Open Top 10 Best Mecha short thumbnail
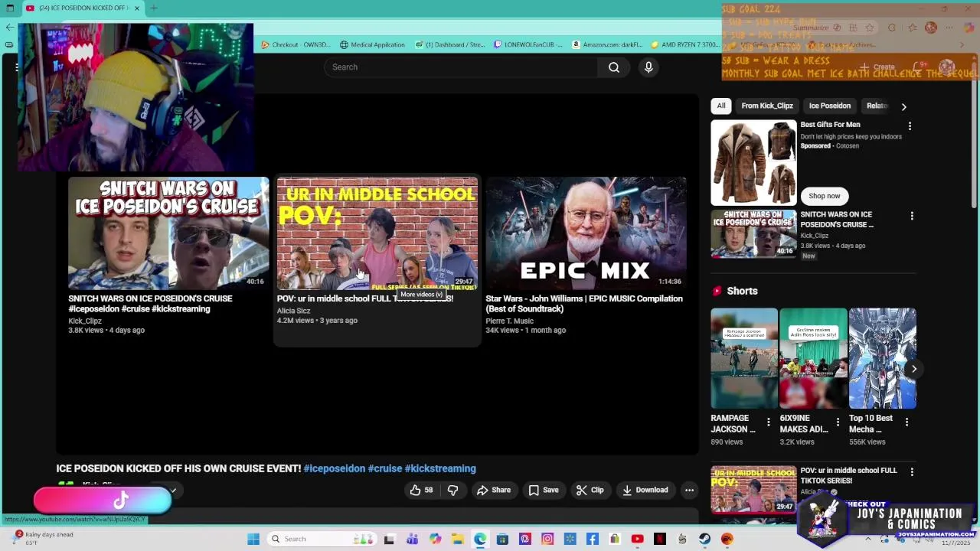The width and height of the screenshot is (980, 551). pos(882,358)
